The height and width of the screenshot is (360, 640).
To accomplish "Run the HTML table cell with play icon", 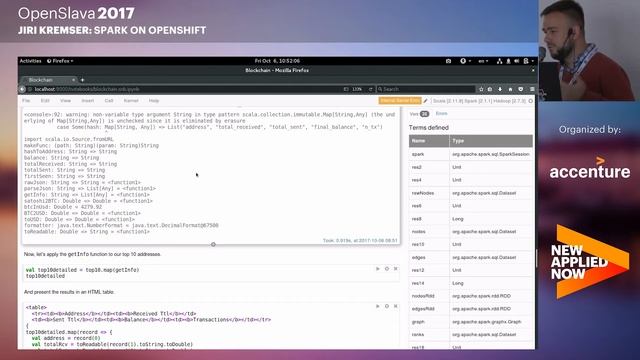I will 378,306.
